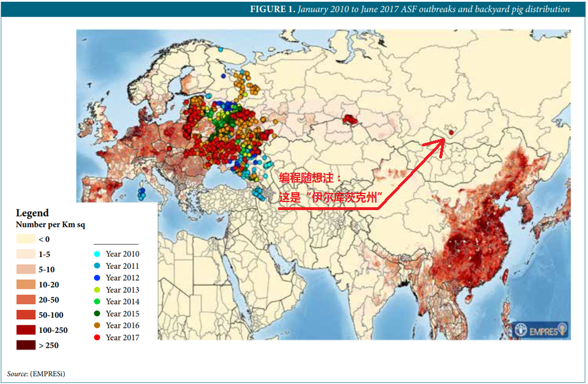
Task: Click the 'Legend' heading text
Action: pos(32,213)
